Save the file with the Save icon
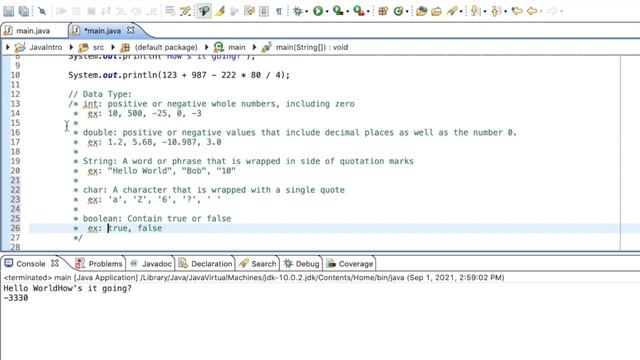Screen dimensions: 640x360 point(9,11)
